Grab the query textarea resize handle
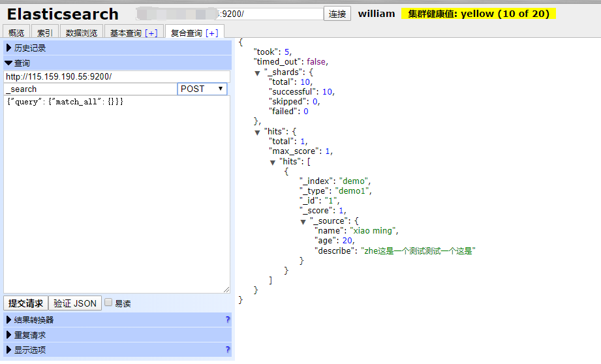Screen dimensions: 601x364 pyautogui.click(x=226, y=290)
